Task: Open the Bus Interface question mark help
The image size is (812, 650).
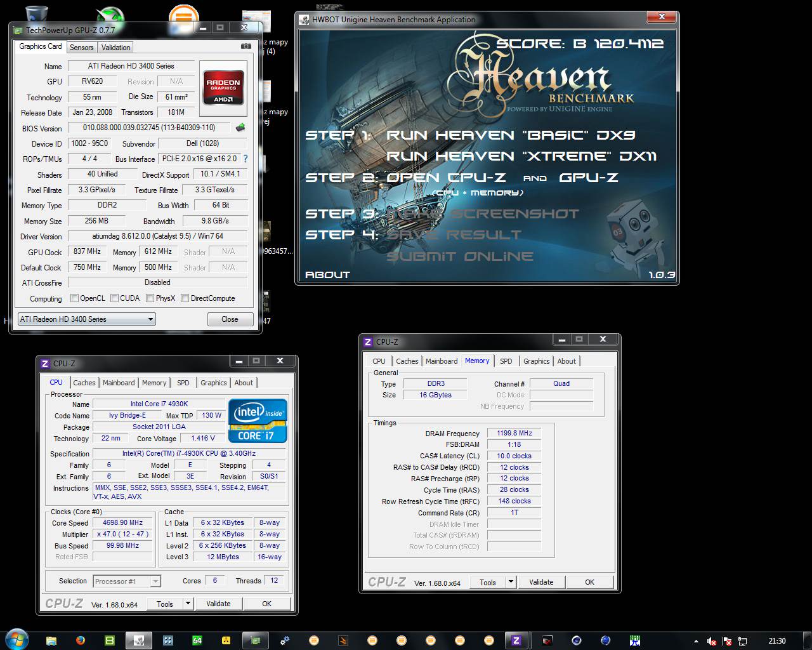Action: point(246,159)
